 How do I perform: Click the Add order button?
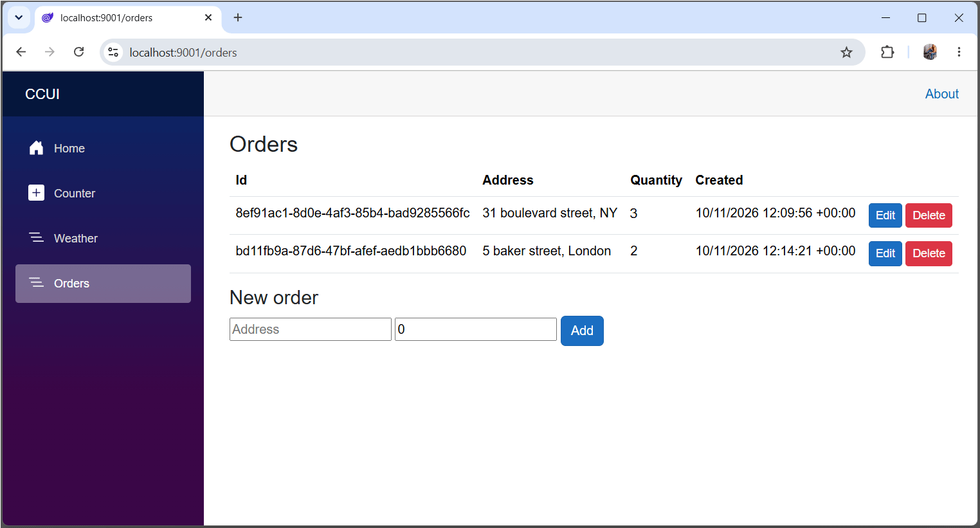click(582, 331)
